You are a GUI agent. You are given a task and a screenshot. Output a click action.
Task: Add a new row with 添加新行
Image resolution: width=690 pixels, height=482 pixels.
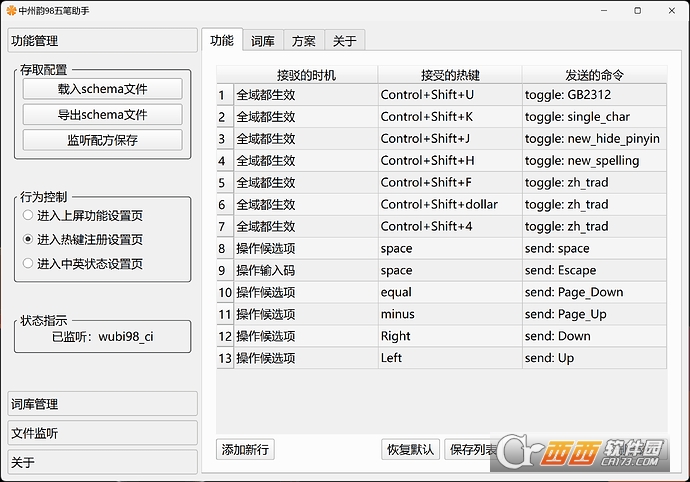[245, 449]
